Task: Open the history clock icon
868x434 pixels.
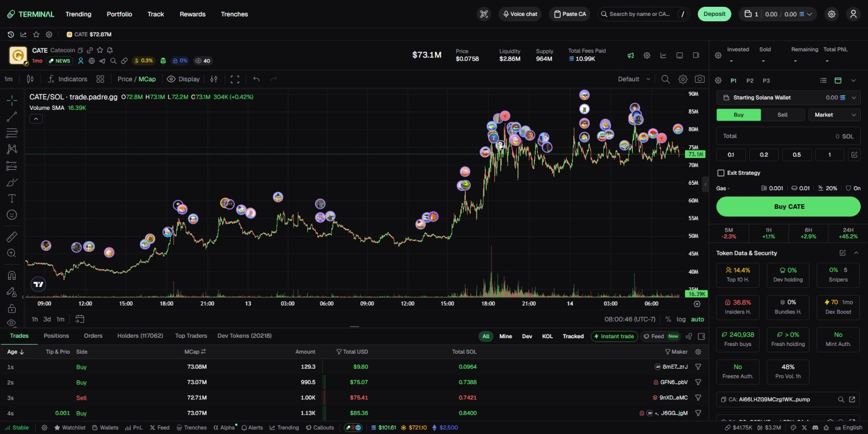Action: tap(11, 34)
